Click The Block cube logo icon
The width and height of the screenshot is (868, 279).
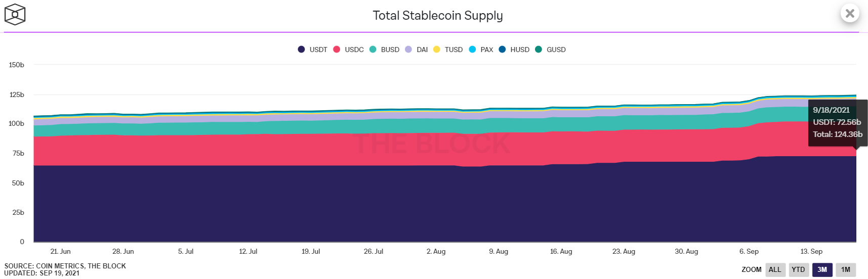pos(15,15)
